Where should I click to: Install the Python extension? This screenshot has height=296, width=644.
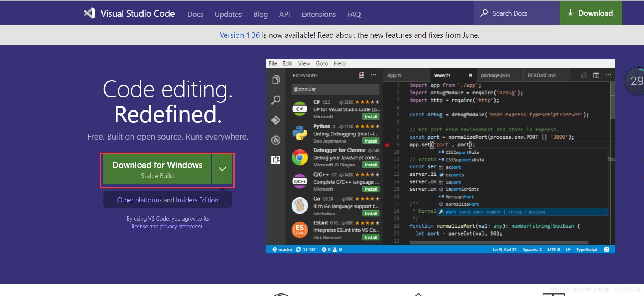coord(371,141)
